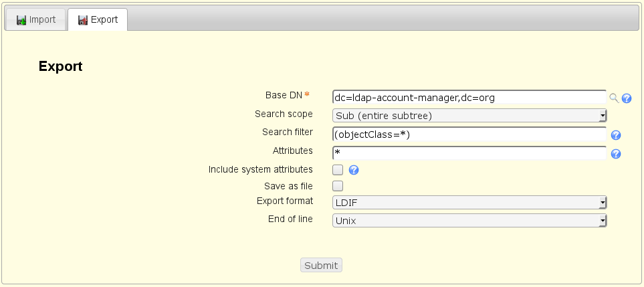
Task: Click the Attributes input field
Action: (468, 153)
